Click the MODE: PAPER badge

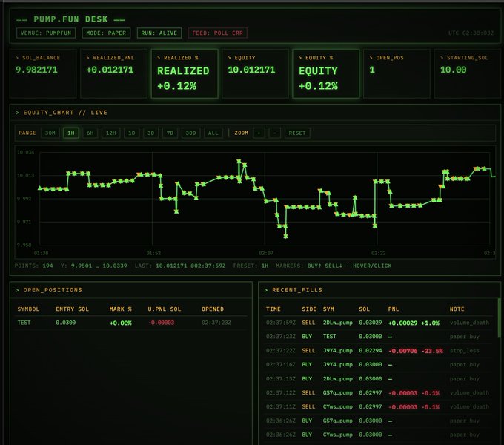click(x=106, y=33)
